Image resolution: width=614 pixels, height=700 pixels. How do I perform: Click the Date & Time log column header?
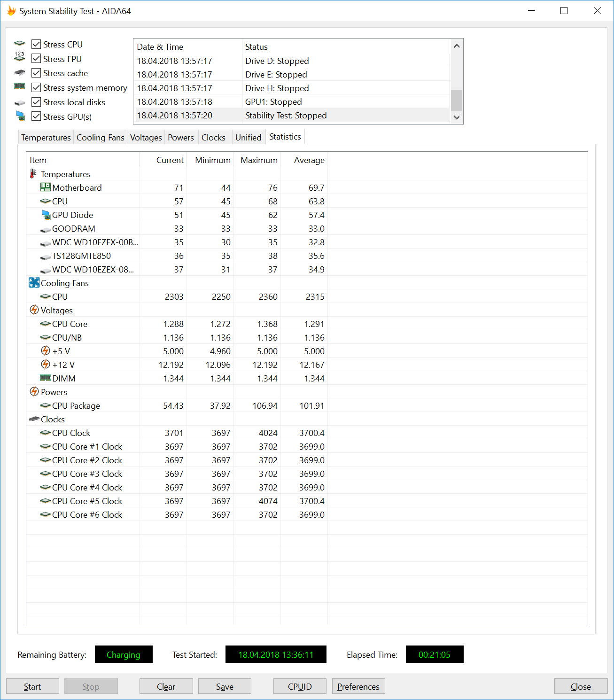188,47
